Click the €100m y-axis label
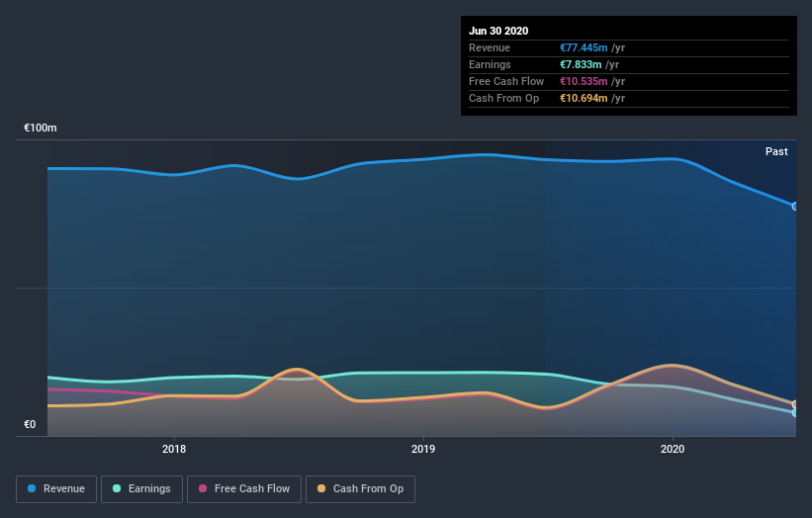The image size is (812, 518). tap(41, 128)
